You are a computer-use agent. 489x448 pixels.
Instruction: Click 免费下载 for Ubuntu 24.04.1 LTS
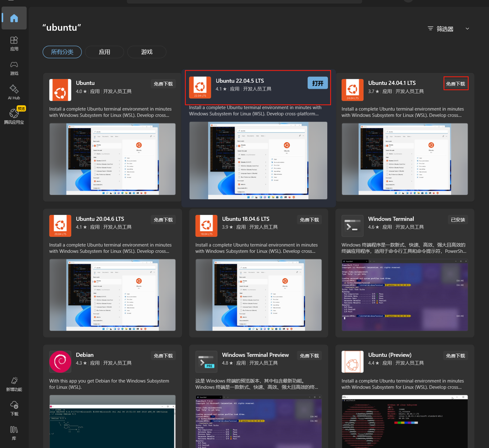[x=456, y=84]
